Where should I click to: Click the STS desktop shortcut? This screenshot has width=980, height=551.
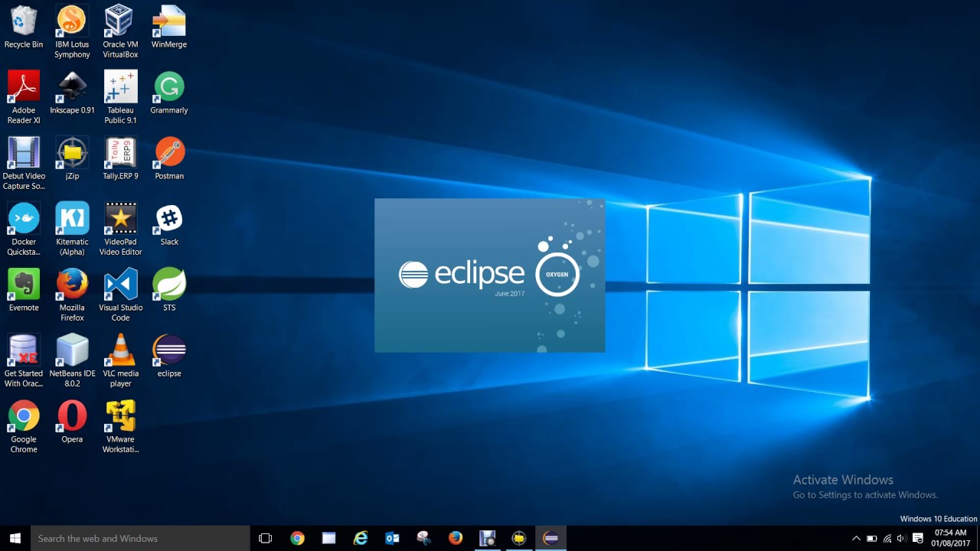[169, 291]
